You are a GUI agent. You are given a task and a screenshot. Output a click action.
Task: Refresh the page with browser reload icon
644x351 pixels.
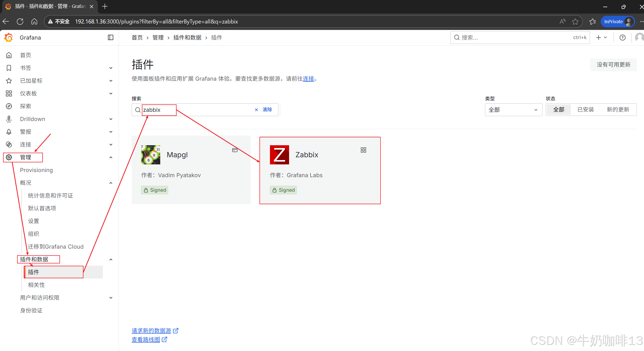tap(20, 21)
